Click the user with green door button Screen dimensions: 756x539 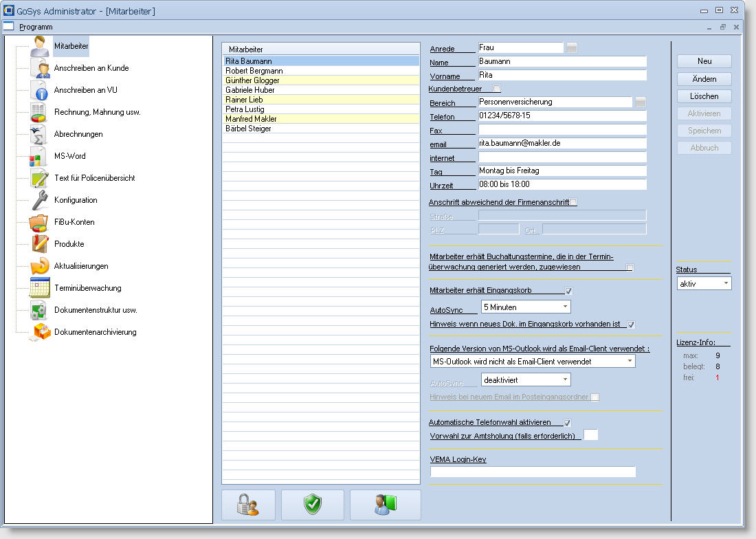coord(385,505)
